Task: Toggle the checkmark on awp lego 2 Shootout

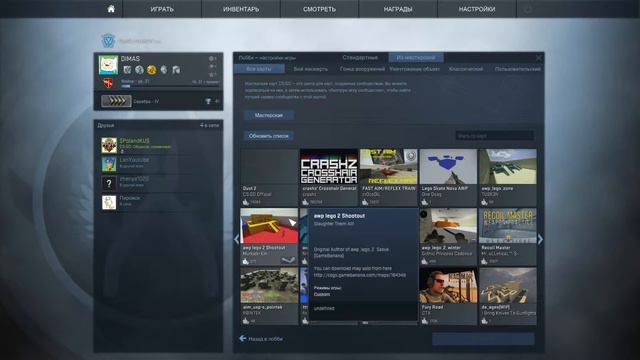Action: 289,260
